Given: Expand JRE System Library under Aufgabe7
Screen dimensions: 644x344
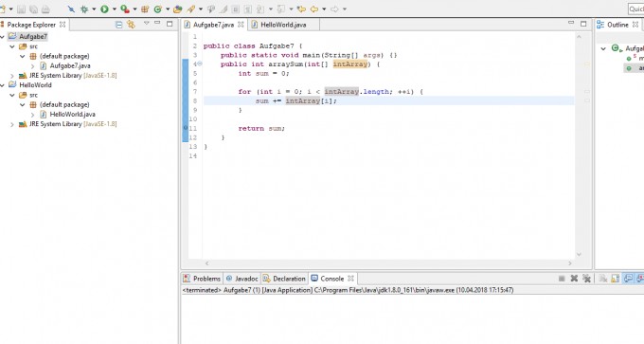Looking at the screenshot, I should [x=12, y=76].
